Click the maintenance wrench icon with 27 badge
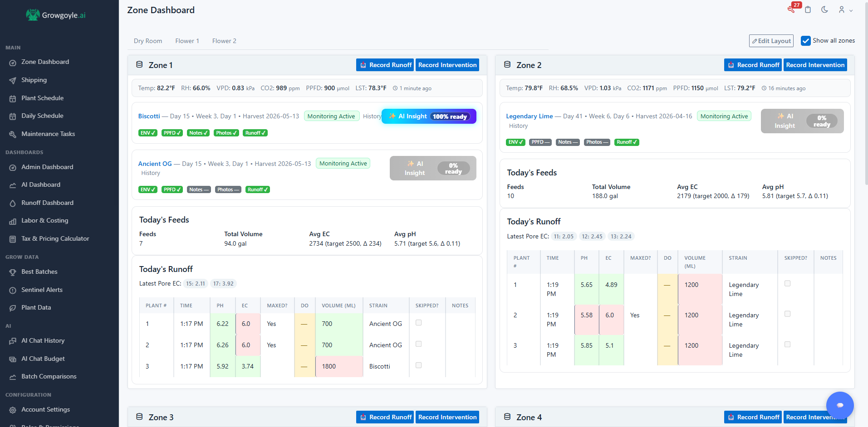 point(791,10)
